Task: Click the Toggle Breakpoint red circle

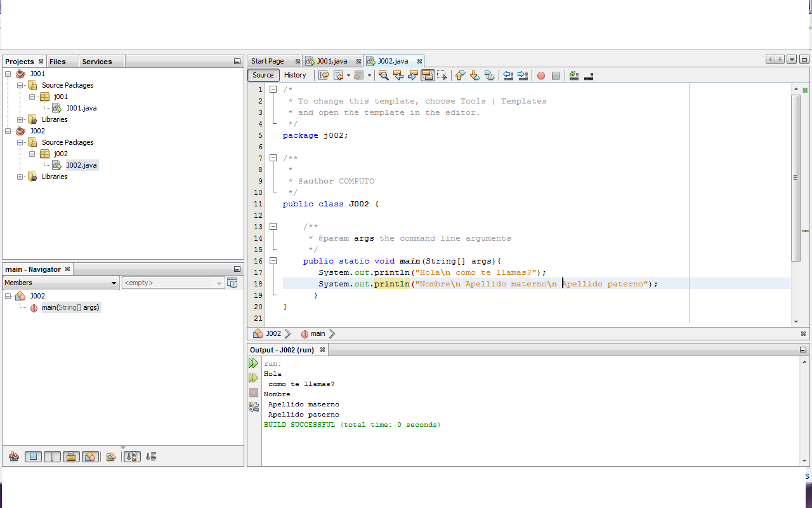Action: click(540, 75)
